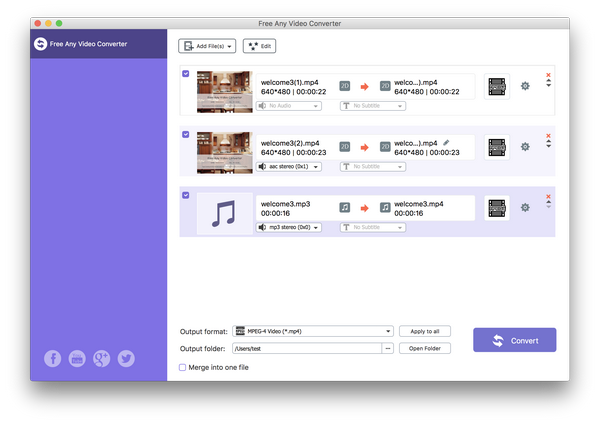
Task: Expand mp3 stereo audio track dropdown
Action: coord(289,227)
